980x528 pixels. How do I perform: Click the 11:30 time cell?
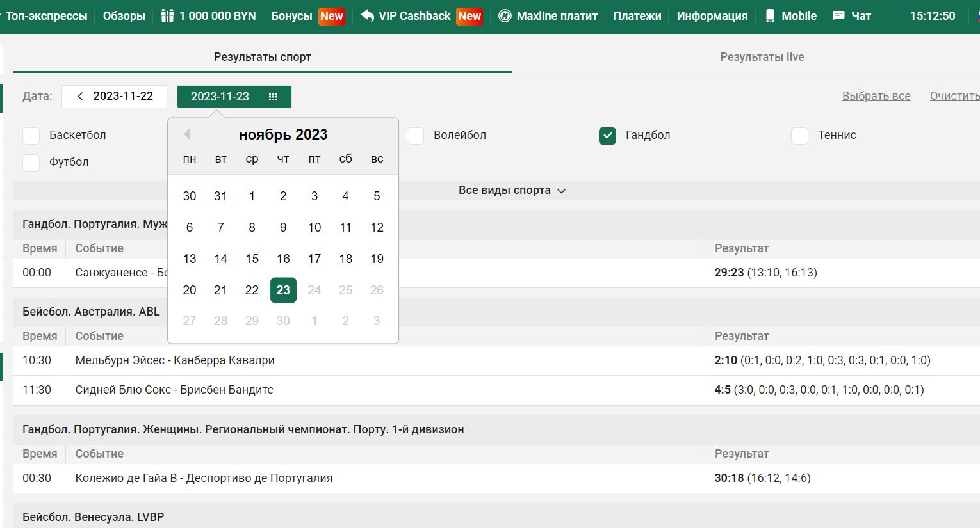click(x=37, y=390)
